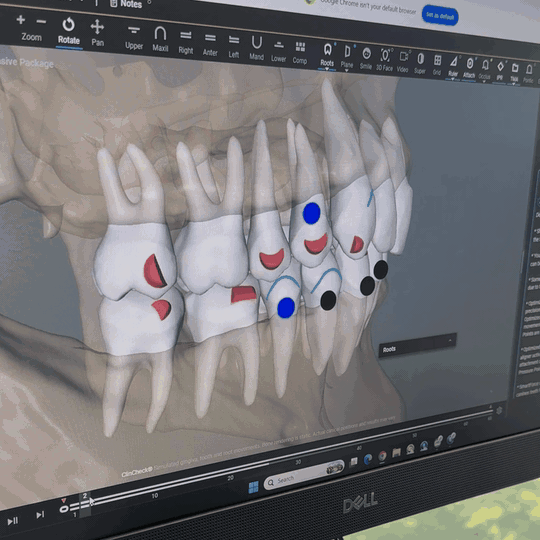
Task: Open the Video tool
Action: point(403,62)
